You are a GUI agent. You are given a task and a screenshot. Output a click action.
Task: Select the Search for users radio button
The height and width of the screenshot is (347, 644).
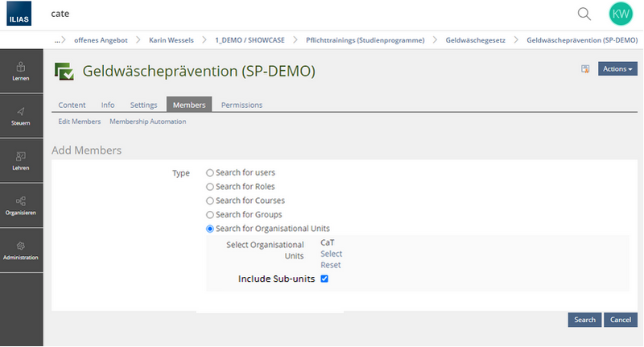click(210, 172)
